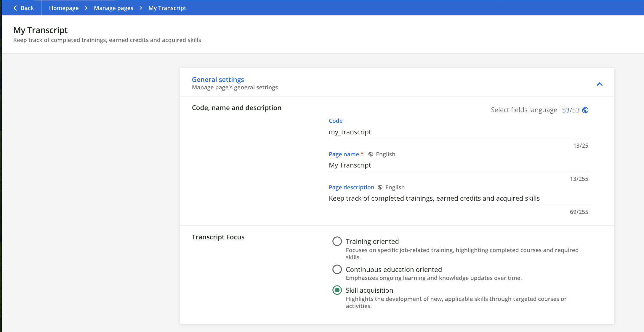Screen dimensions: 644x332
Task: Click the My Transcript page title
Action: pos(40,30)
